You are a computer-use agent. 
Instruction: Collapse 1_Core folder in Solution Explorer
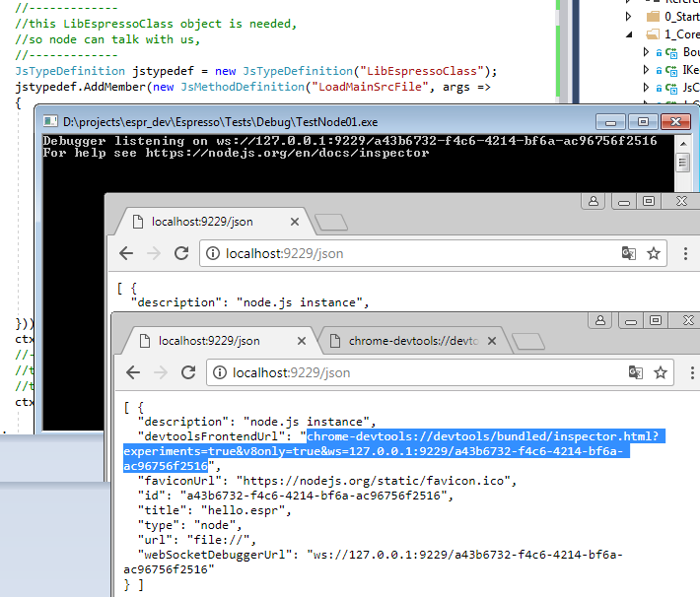click(x=629, y=34)
